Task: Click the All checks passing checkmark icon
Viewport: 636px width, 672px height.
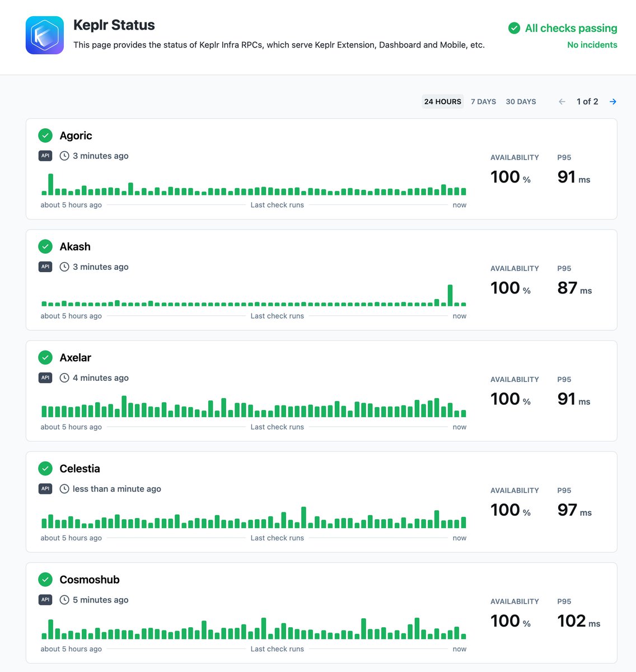Action: pyautogui.click(x=514, y=28)
